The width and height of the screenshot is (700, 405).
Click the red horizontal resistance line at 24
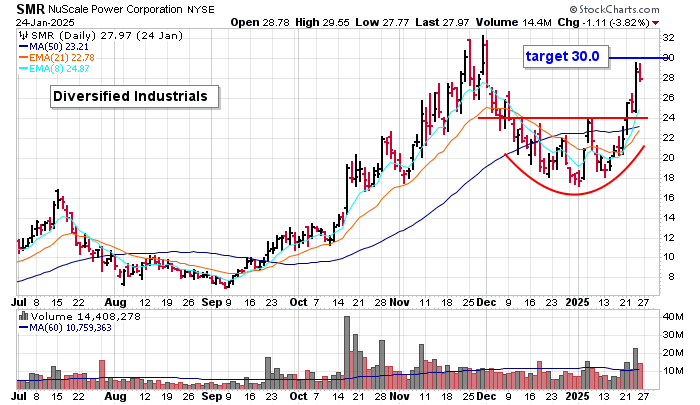562,118
